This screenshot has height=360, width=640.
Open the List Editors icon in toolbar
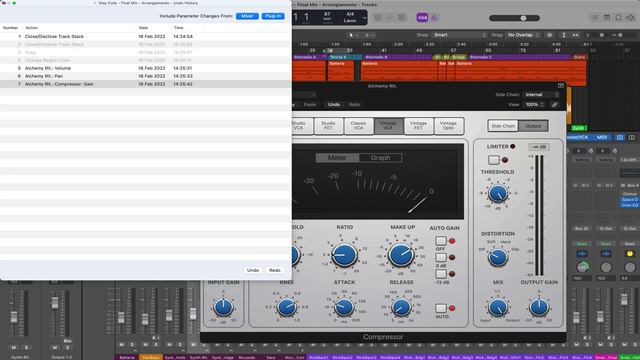click(x=595, y=18)
